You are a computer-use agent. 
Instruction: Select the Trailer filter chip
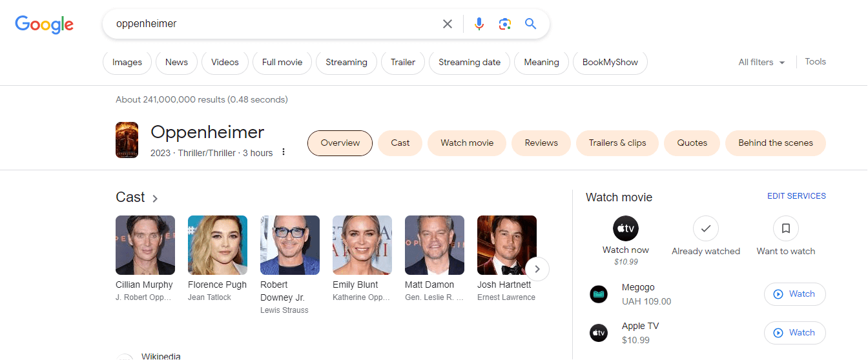403,63
